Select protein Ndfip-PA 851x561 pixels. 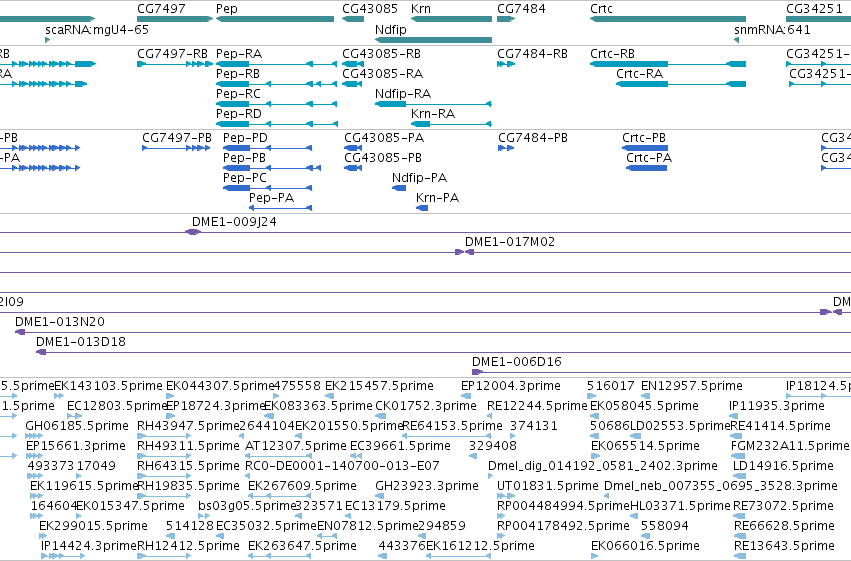pyautogui.click(x=420, y=178)
